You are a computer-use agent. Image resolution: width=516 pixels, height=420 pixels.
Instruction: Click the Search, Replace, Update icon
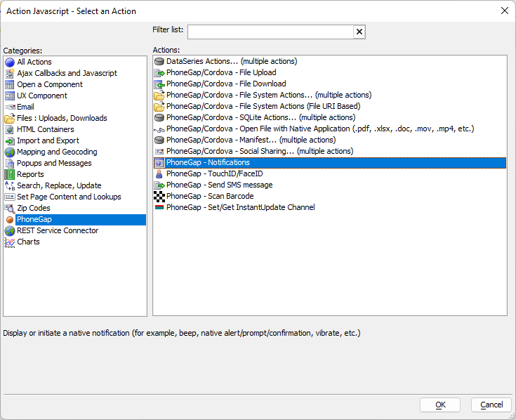pyautogui.click(x=10, y=185)
